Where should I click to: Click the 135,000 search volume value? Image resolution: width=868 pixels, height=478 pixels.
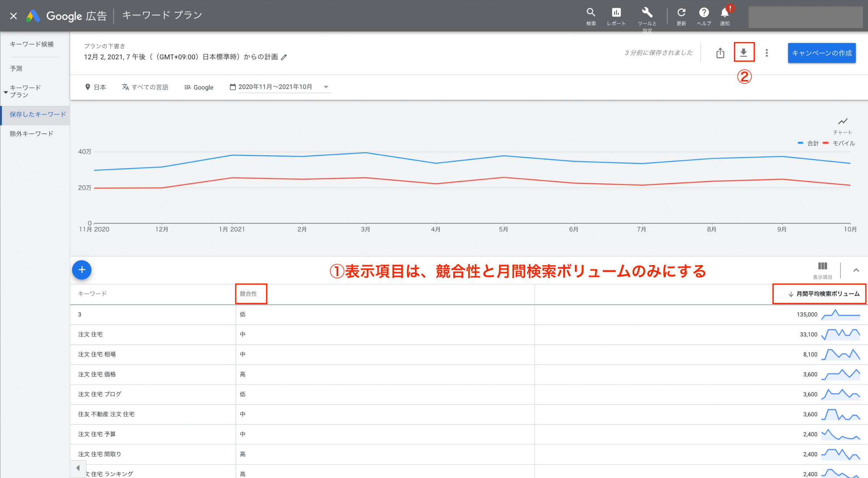[807, 315]
